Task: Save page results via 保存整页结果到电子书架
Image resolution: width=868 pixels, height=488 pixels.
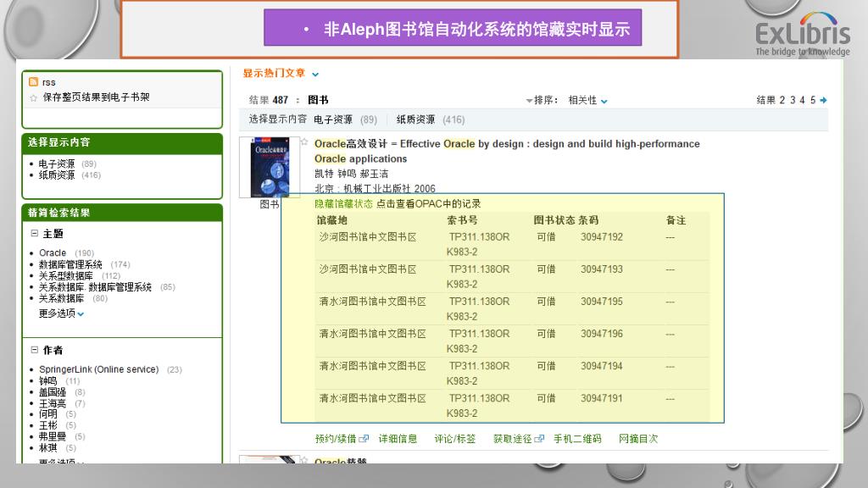Action: point(97,97)
